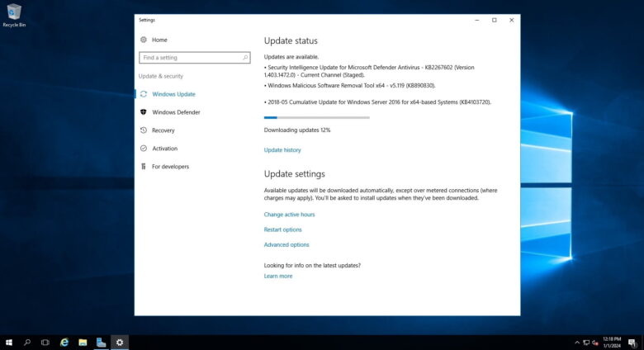This screenshot has height=350, width=644.
Task: Click the Activation checkmark circle icon
Action: (144, 149)
